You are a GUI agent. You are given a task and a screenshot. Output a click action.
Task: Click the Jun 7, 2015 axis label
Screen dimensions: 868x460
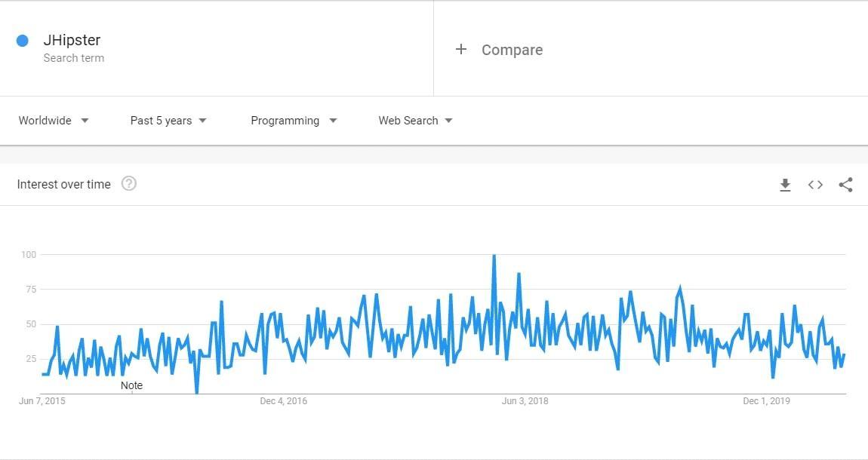pos(42,401)
